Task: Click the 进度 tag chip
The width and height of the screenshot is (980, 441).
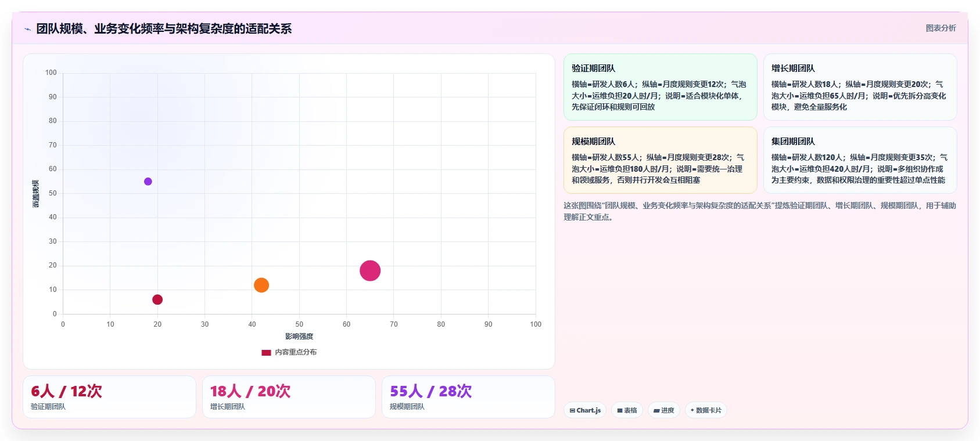Action: [x=664, y=410]
